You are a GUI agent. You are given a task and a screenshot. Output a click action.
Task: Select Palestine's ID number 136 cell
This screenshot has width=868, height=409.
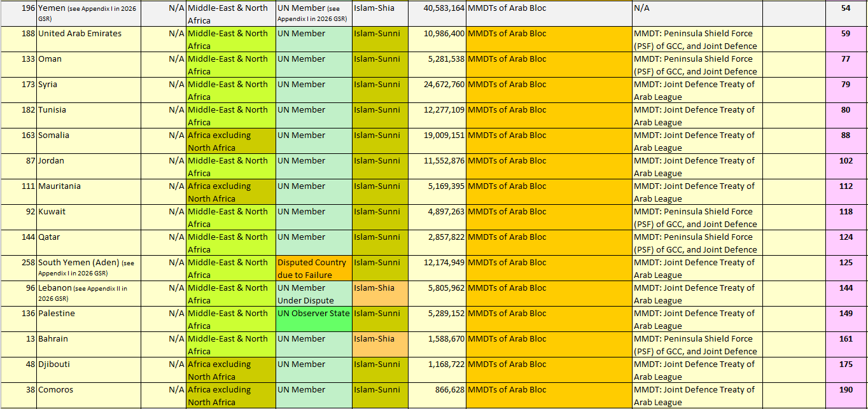pos(18,319)
